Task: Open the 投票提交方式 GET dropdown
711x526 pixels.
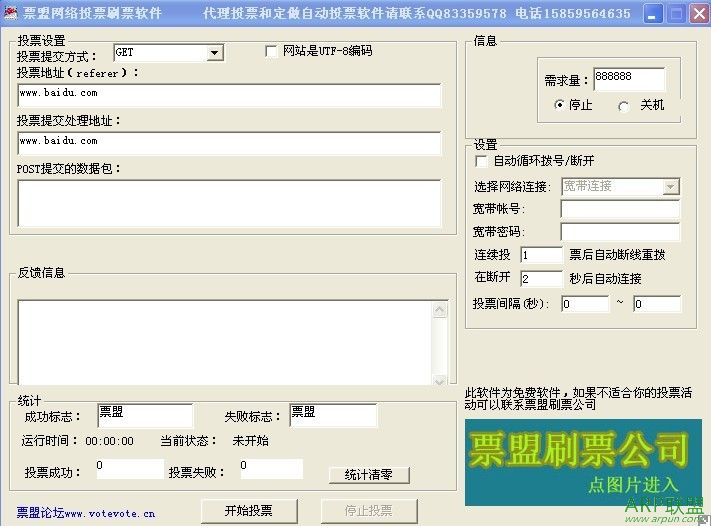Action: click(214, 53)
